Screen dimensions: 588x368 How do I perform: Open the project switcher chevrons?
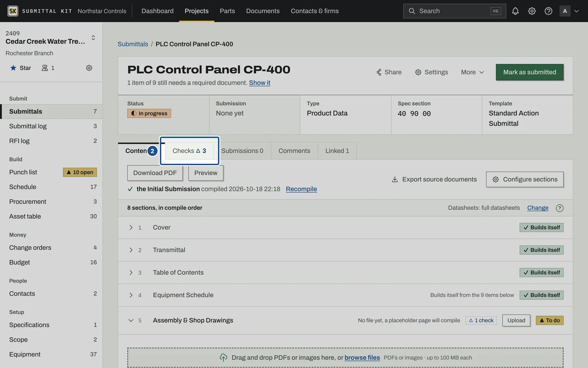coord(93,38)
